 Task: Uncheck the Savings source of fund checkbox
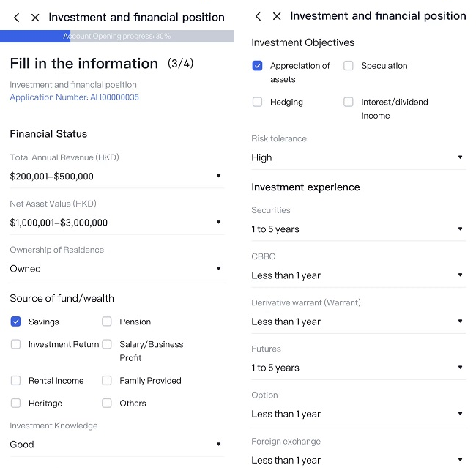(x=15, y=322)
